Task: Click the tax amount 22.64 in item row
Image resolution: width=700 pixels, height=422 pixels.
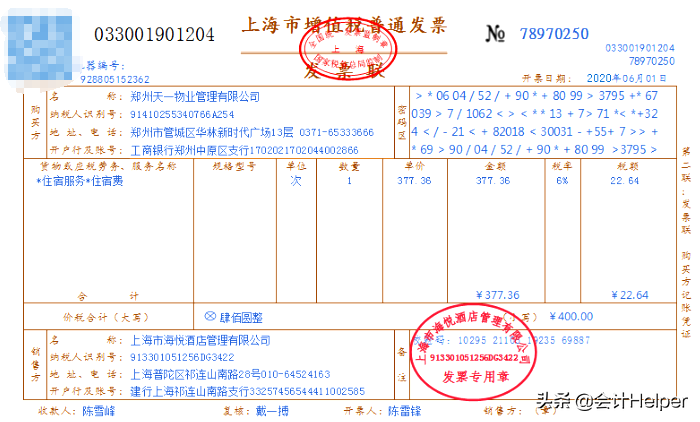Action: [x=625, y=181]
